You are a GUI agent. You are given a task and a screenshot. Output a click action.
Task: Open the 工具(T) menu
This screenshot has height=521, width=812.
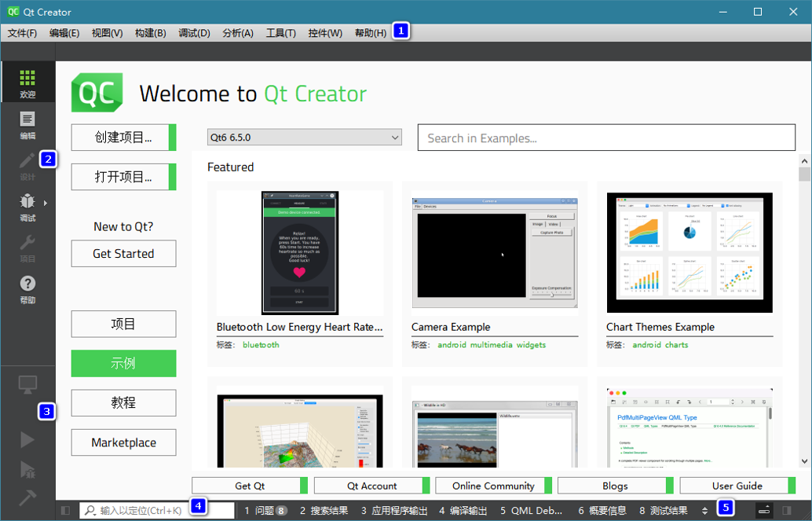[280, 33]
